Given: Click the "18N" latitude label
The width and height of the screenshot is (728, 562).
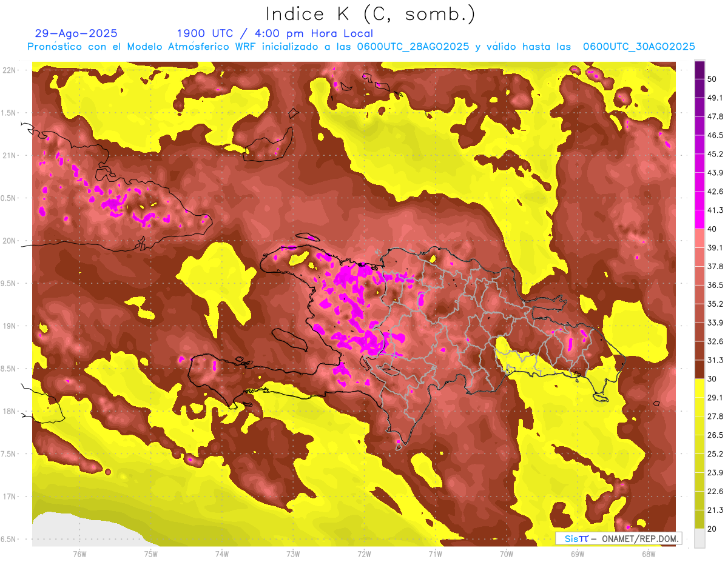Looking at the screenshot, I should pyautogui.click(x=10, y=411).
